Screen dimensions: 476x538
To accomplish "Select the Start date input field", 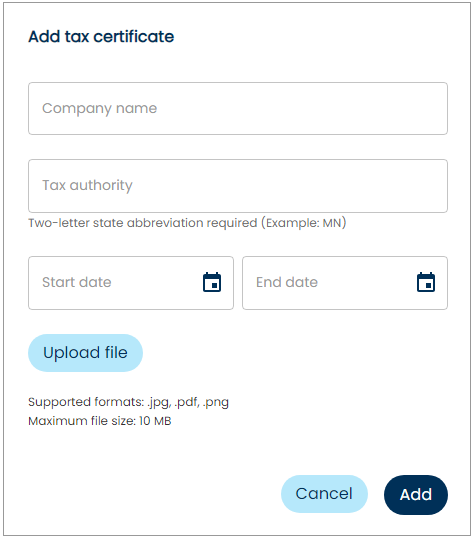I will coord(131,283).
